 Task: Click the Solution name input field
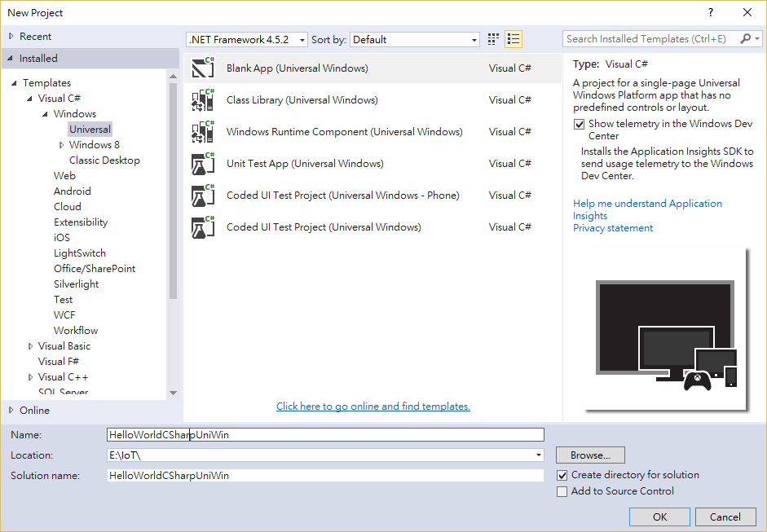pyautogui.click(x=325, y=475)
